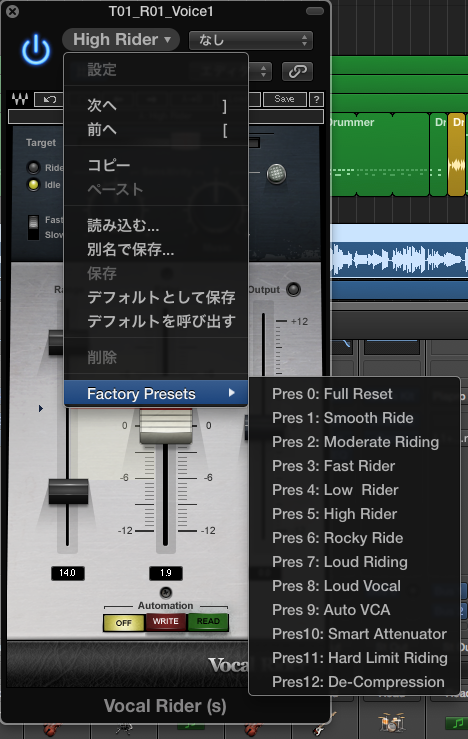The width and height of the screenshot is (468, 739).
Task: Open the Waves help question mark
Action: (316, 99)
